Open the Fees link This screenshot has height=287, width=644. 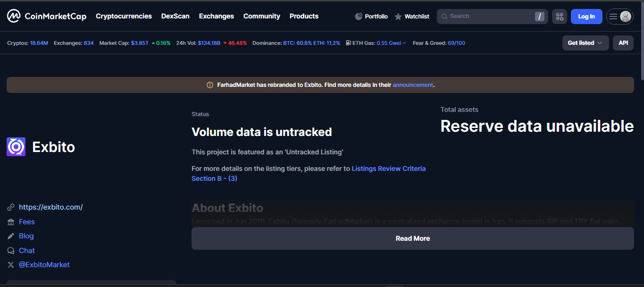(x=27, y=222)
